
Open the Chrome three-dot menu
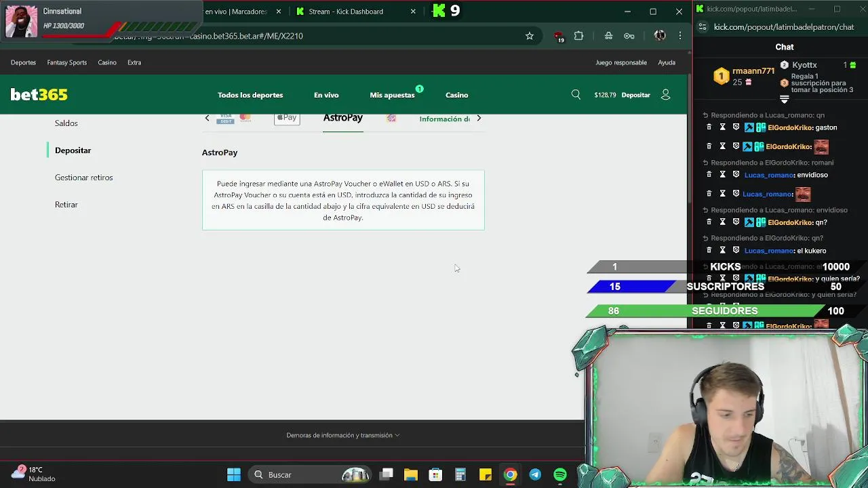680,36
